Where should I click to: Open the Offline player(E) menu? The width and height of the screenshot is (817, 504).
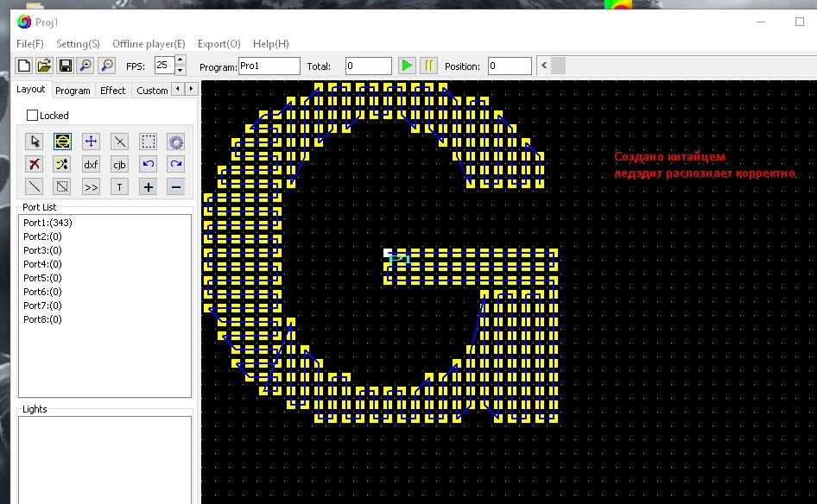point(149,44)
